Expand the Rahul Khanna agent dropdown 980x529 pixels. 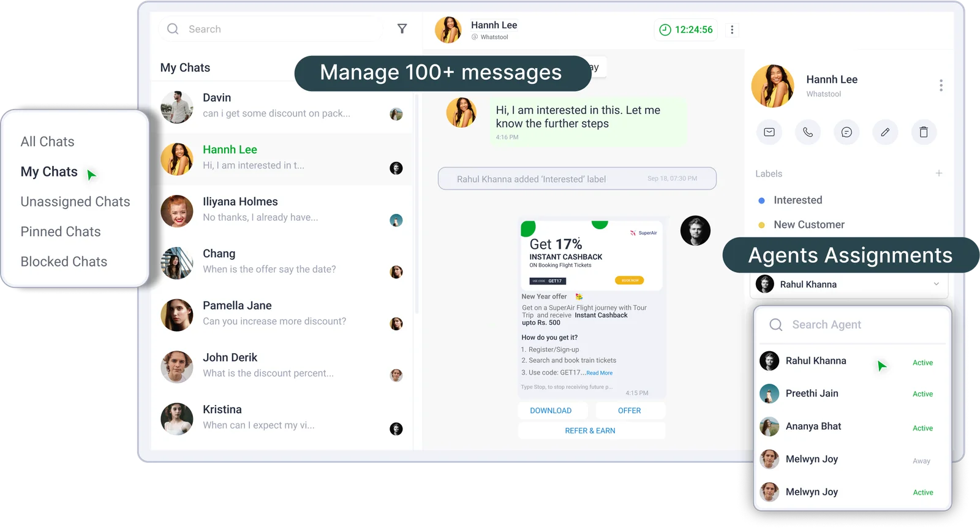point(936,284)
